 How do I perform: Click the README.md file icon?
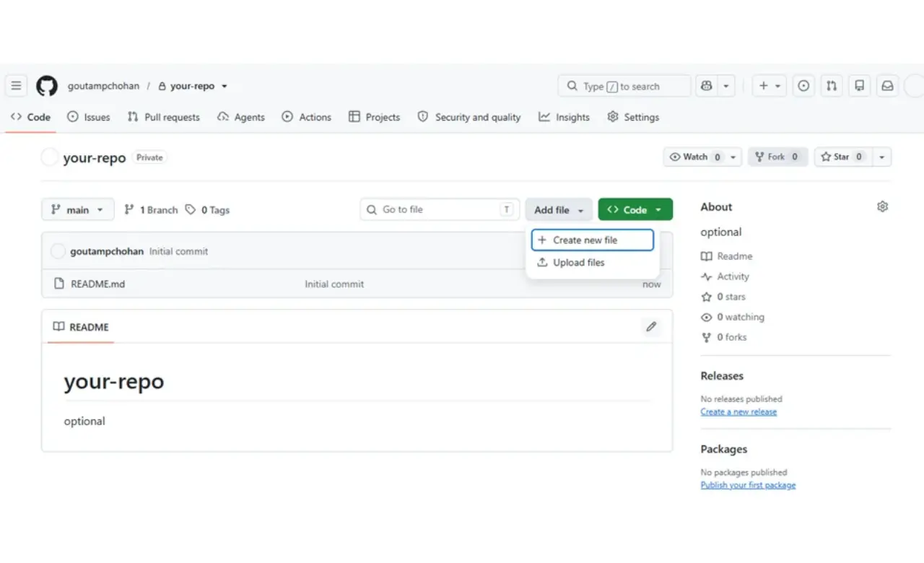(59, 284)
